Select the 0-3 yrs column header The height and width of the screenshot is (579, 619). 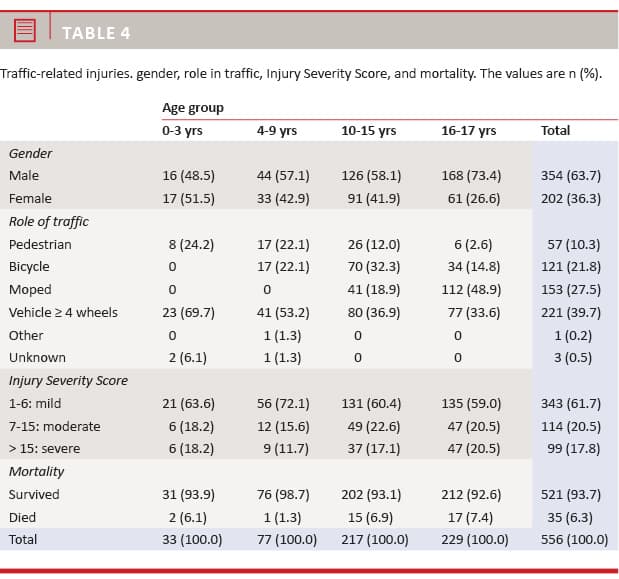(184, 131)
